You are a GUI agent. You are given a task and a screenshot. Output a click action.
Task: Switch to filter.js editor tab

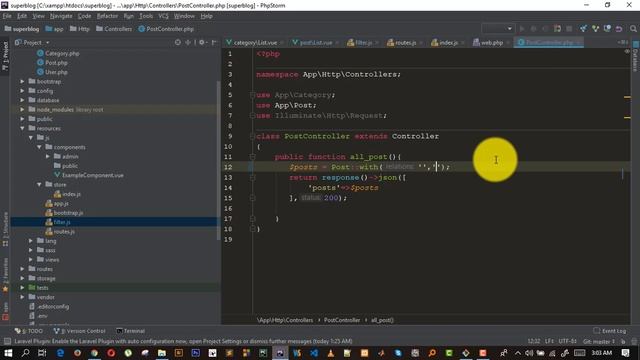[360, 42]
